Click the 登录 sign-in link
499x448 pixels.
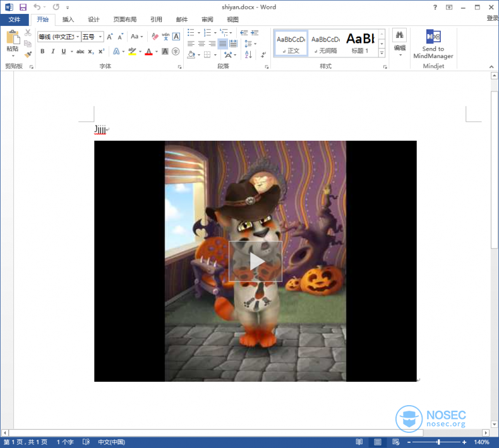(x=492, y=18)
